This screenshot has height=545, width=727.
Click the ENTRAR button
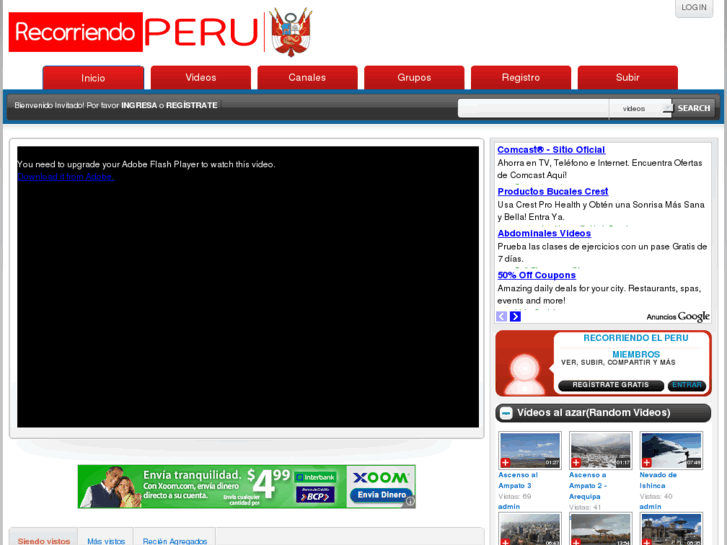coord(687,385)
